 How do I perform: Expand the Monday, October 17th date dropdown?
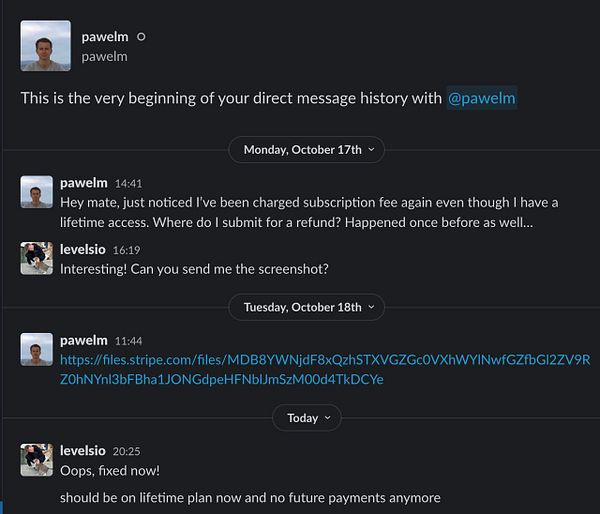(306, 150)
